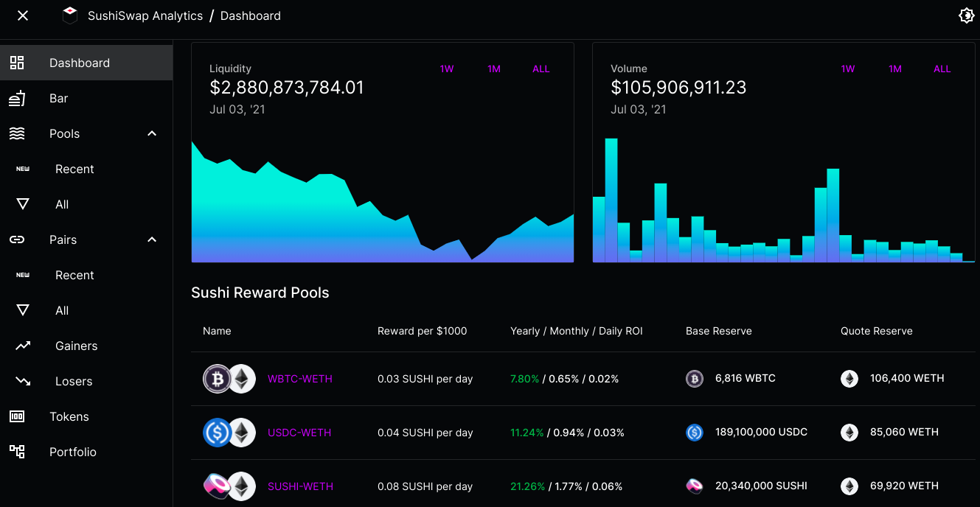Collapse the Pools section chevron
The image size is (980, 507).
(x=152, y=133)
